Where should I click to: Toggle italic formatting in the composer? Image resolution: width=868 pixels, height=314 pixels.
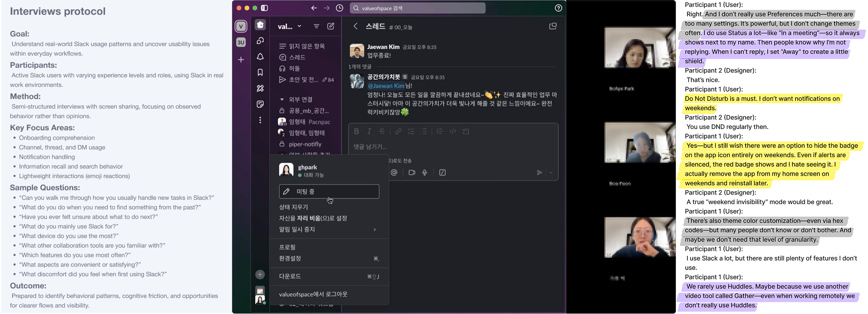[x=369, y=131]
